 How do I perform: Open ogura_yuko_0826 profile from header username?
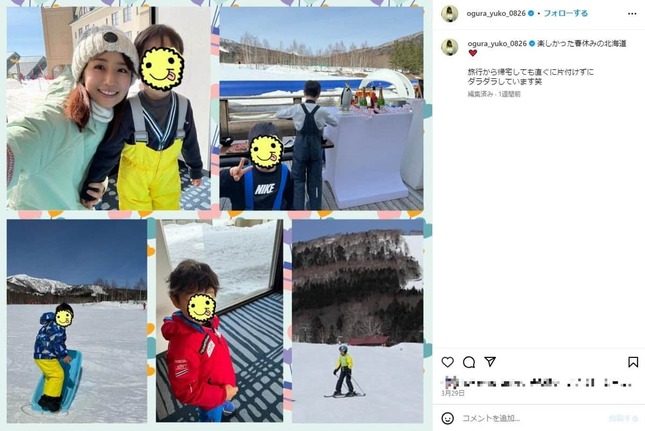pyautogui.click(x=496, y=13)
